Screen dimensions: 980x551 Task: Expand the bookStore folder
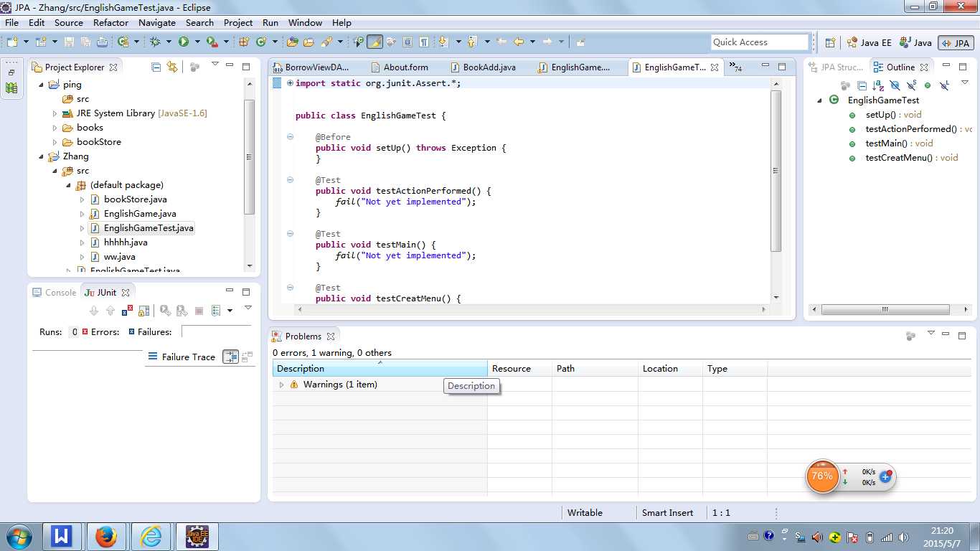(x=55, y=142)
